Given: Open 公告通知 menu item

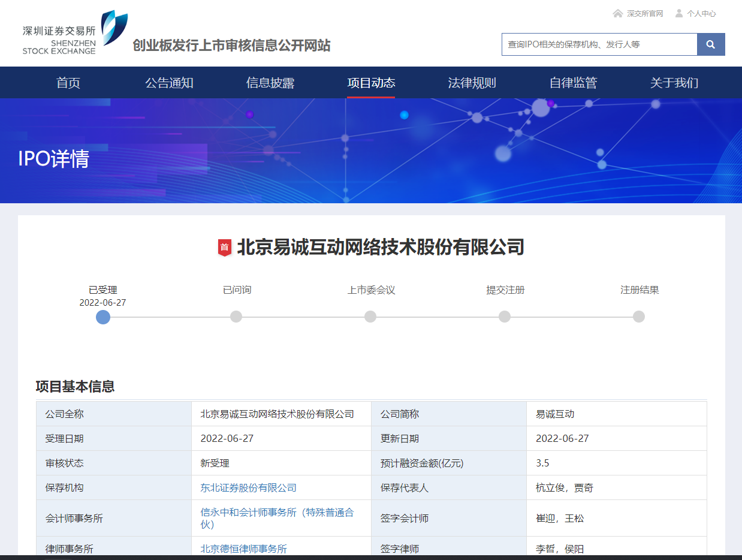Looking at the screenshot, I should pos(169,83).
